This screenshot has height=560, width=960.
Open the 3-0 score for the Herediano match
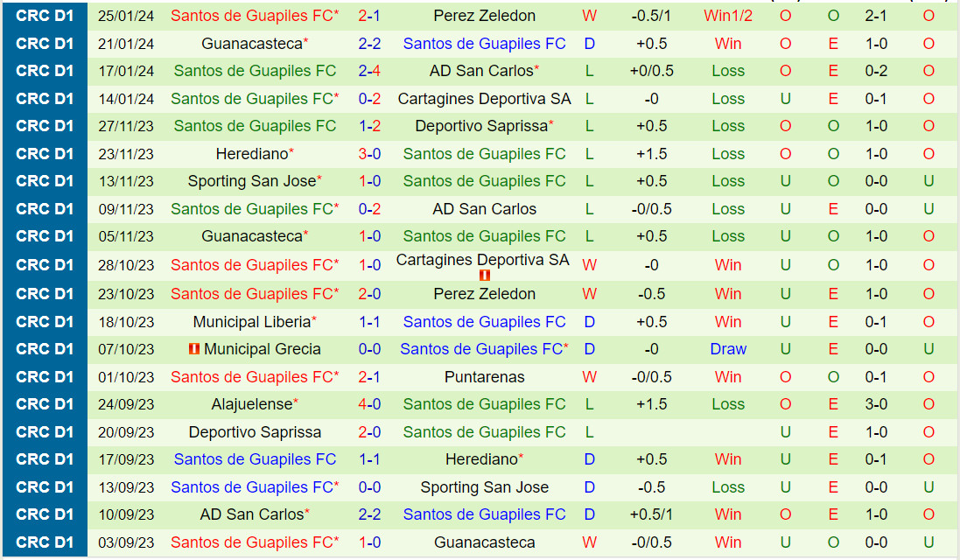click(x=369, y=154)
